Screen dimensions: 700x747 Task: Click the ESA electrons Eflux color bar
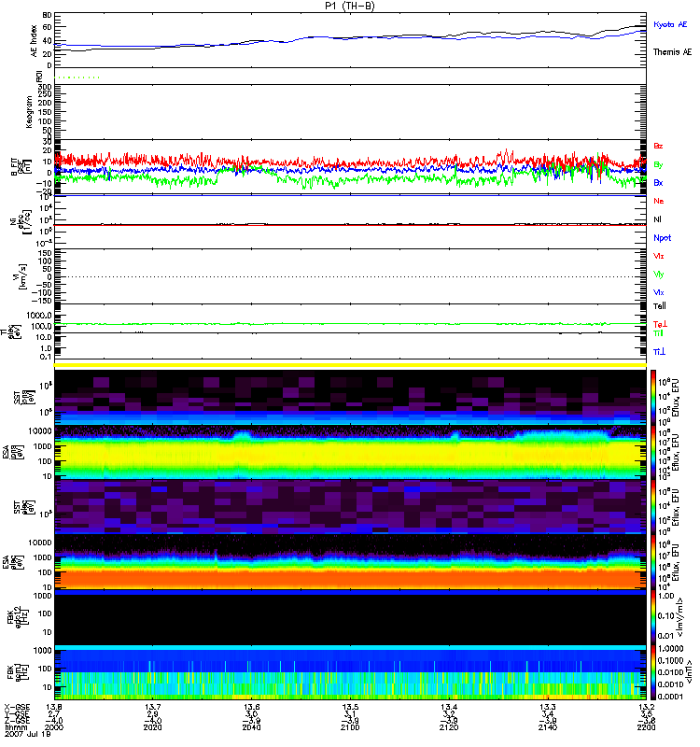click(653, 562)
